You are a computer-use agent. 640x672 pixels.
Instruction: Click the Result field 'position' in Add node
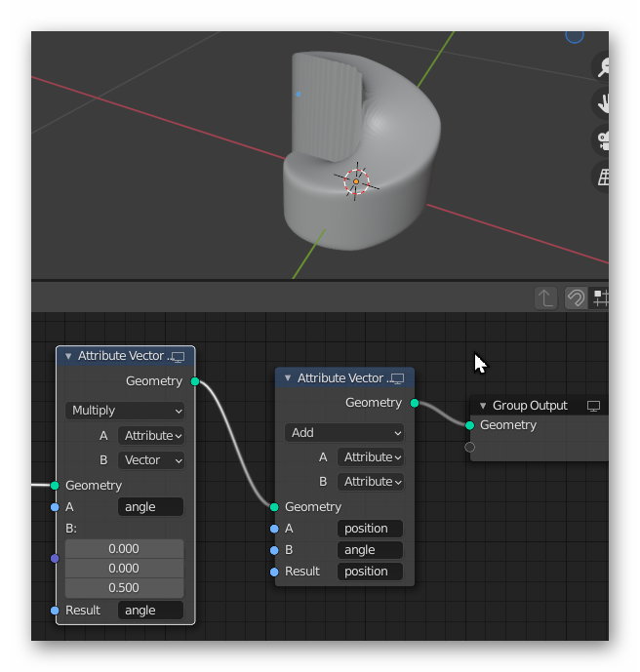[370, 572]
